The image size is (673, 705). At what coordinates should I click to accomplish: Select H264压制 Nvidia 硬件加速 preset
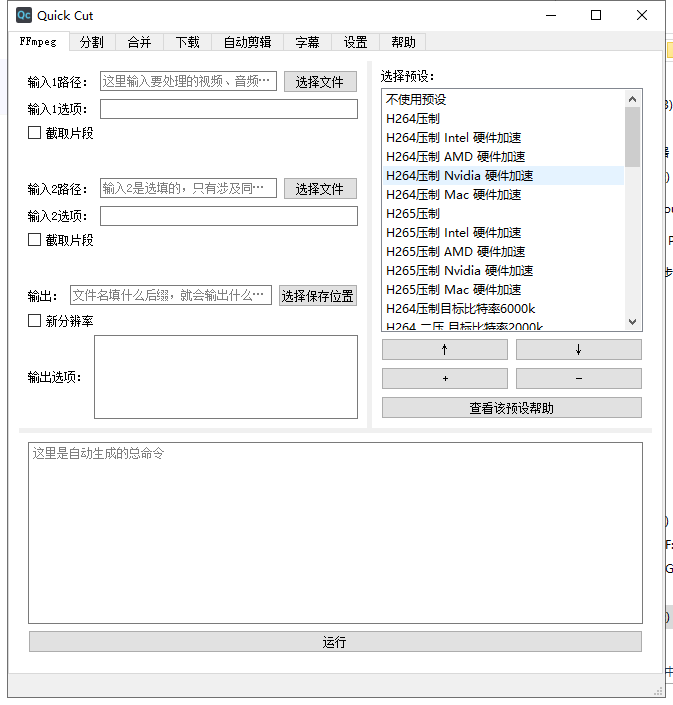pyautogui.click(x=503, y=175)
